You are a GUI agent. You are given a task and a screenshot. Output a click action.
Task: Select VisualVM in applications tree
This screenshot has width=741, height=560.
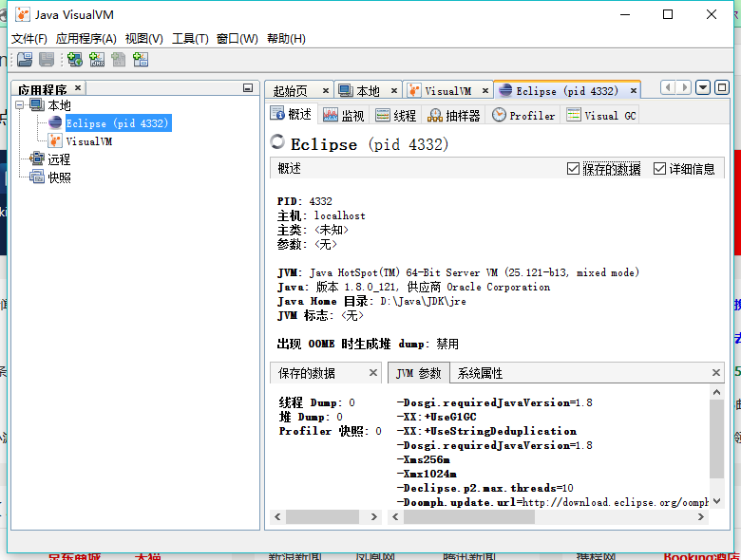(x=89, y=141)
